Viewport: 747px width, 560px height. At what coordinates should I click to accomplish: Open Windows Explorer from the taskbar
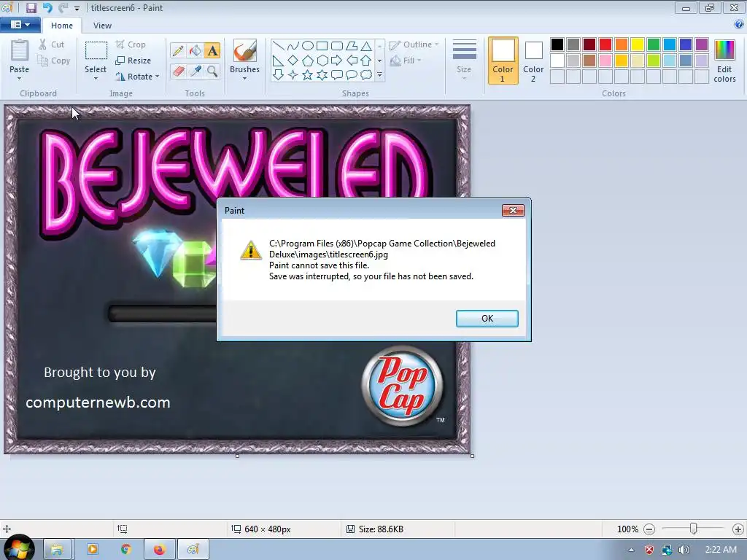click(57, 550)
